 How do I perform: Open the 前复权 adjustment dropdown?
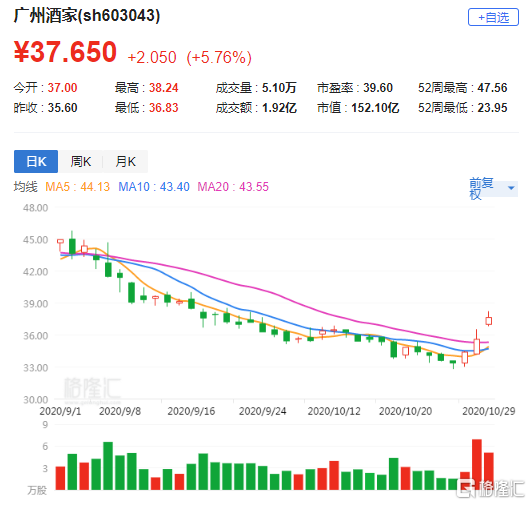point(493,188)
